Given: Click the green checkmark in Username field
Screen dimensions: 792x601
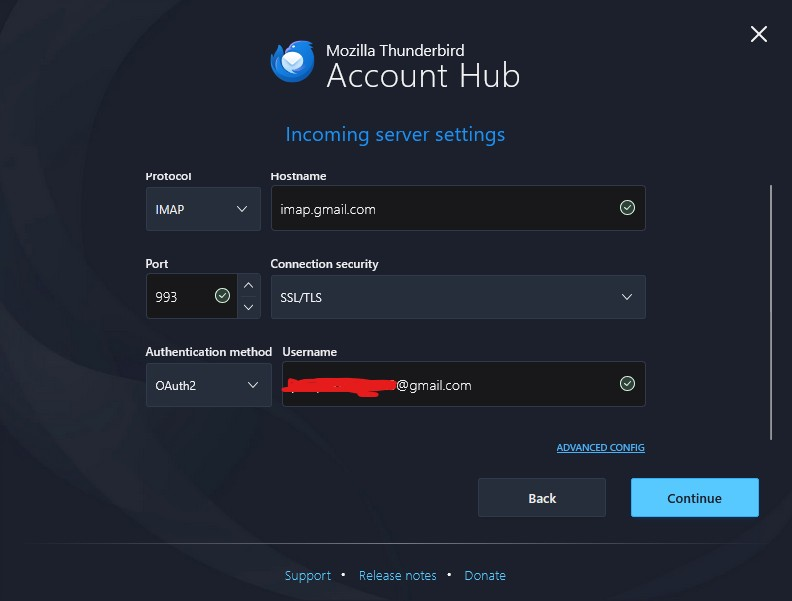Looking at the screenshot, I should coord(627,384).
